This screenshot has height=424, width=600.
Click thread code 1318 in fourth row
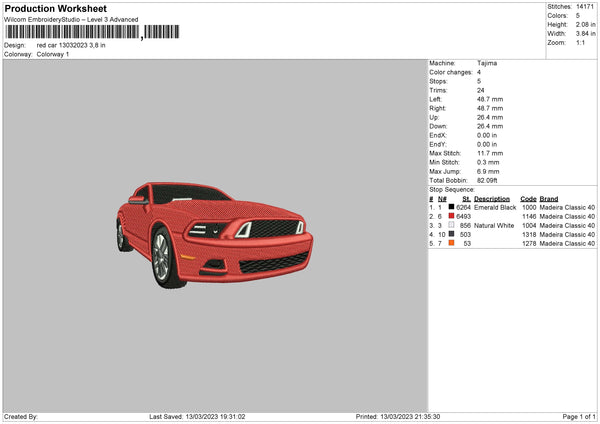[529, 235]
